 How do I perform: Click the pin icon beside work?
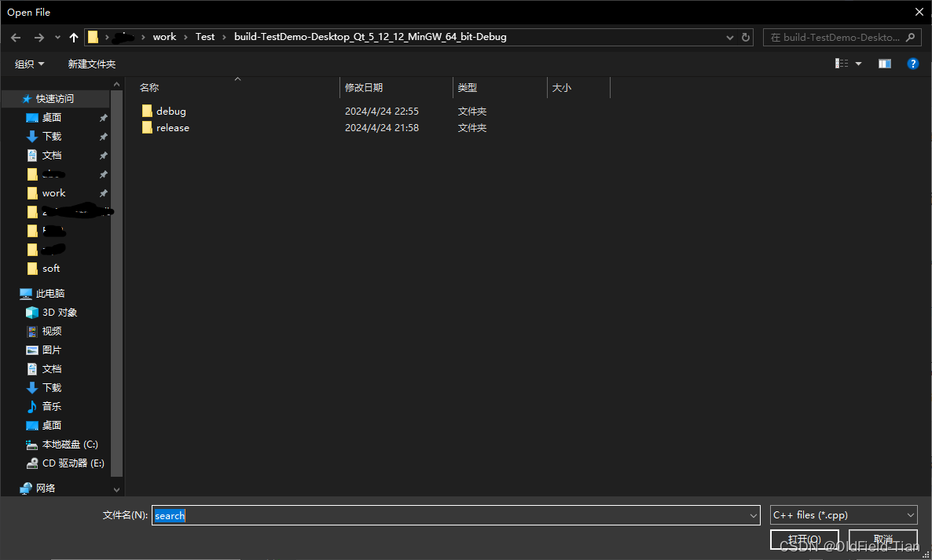[104, 193]
